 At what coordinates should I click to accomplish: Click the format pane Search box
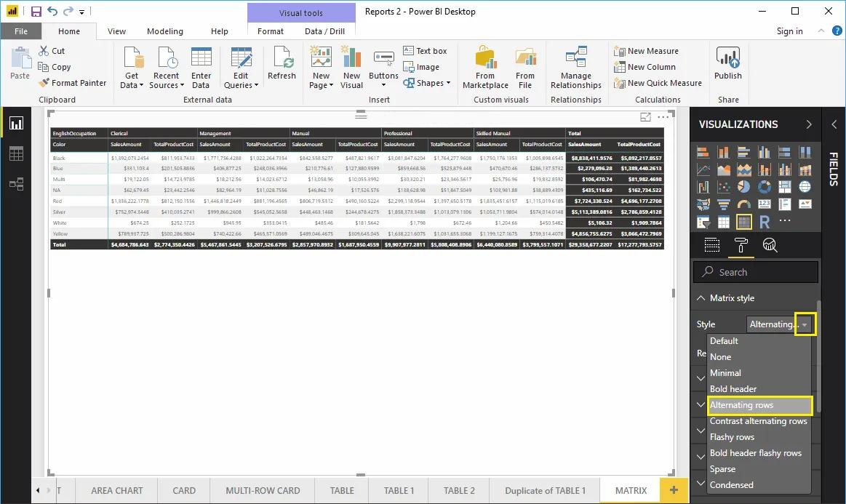[755, 271]
